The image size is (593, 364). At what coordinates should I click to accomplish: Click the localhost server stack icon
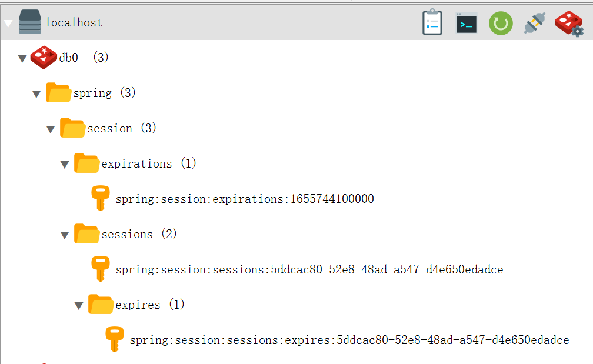click(30, 22)
